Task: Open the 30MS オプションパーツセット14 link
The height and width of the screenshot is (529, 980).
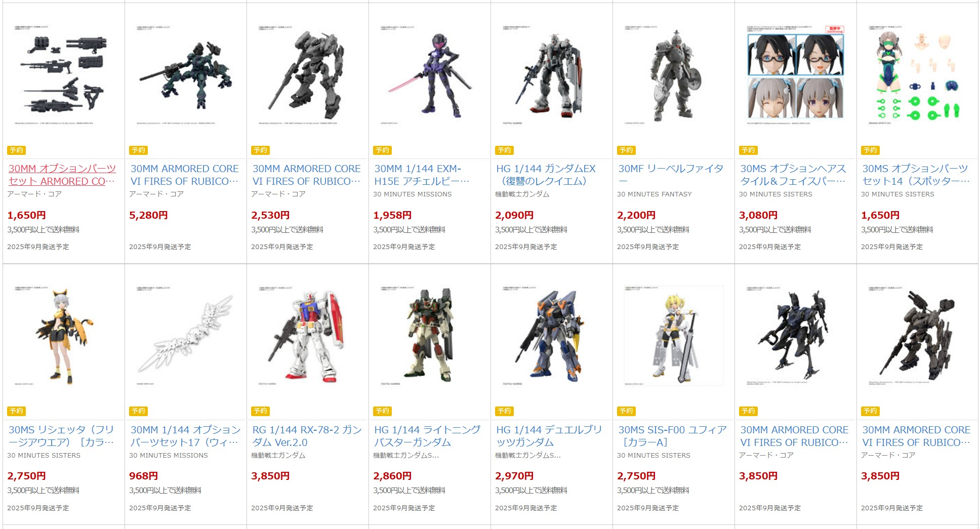Action: point(916,175)
